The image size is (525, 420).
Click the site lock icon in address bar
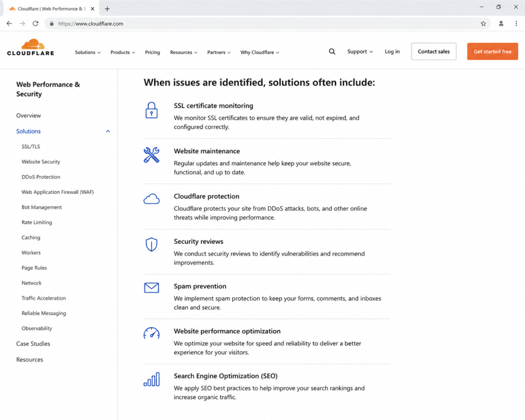coord(52,24)
